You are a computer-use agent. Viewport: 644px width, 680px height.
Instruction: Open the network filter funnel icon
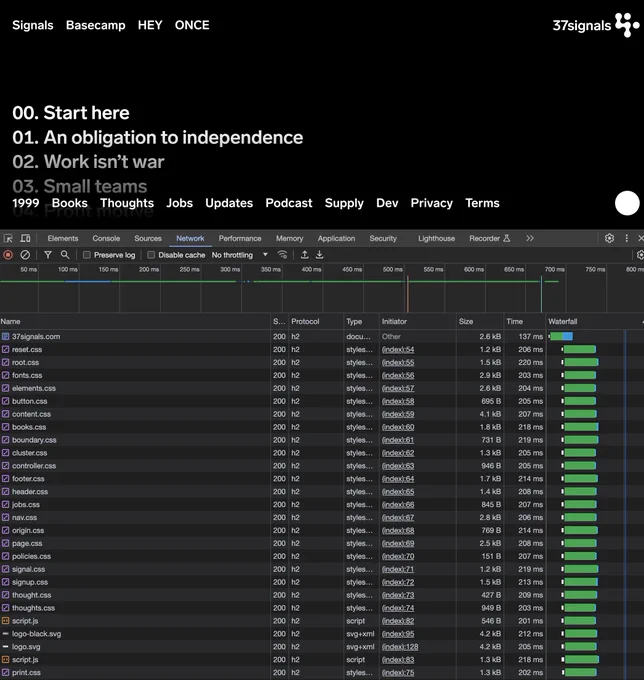tap(48, 255)
